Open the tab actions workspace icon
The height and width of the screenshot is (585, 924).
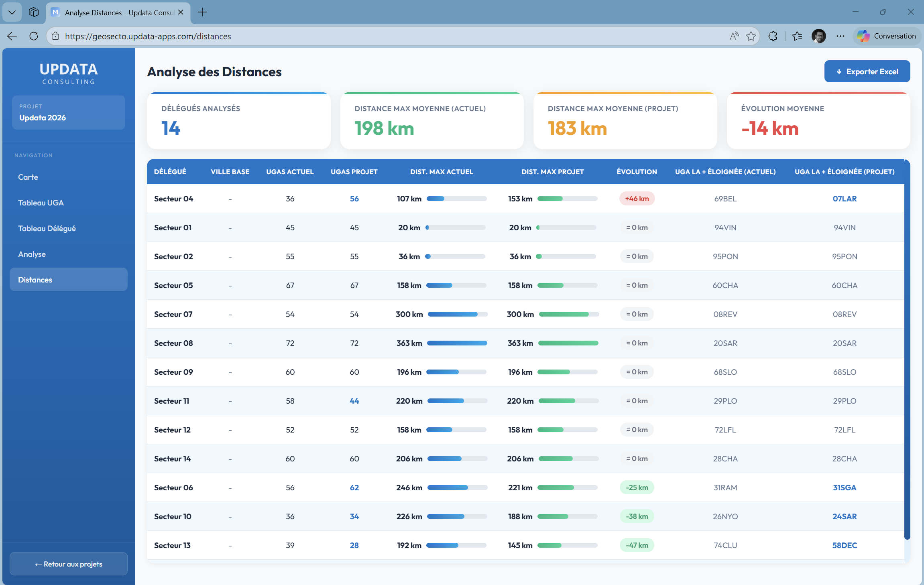[34, 12]
